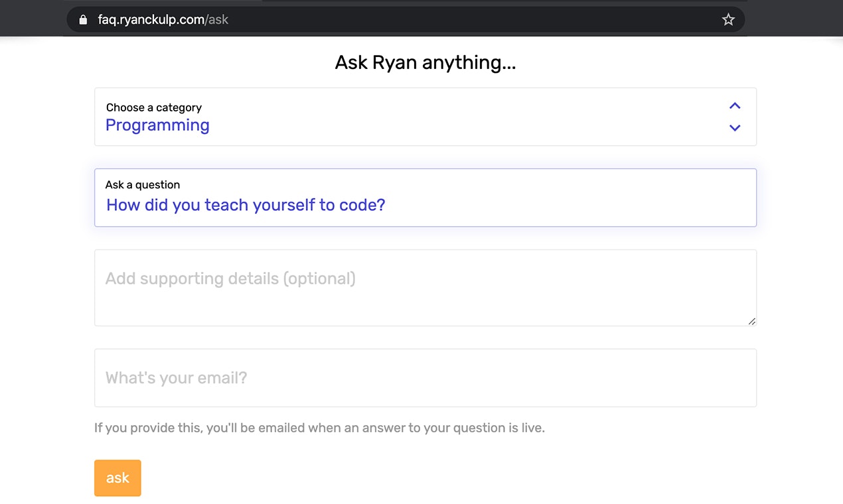Click the supporting details text area
The width and height of the screenshot is (843, 504).
coord(425,288)
